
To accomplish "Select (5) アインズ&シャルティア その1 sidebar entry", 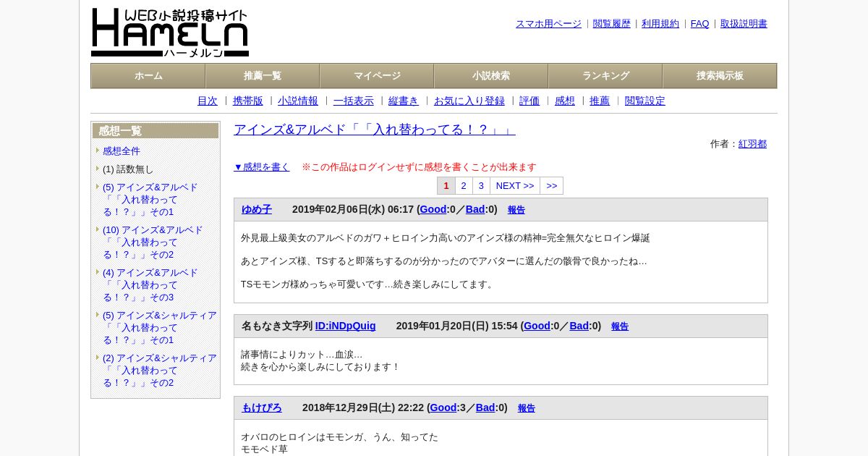I will (x=160, y=328).
